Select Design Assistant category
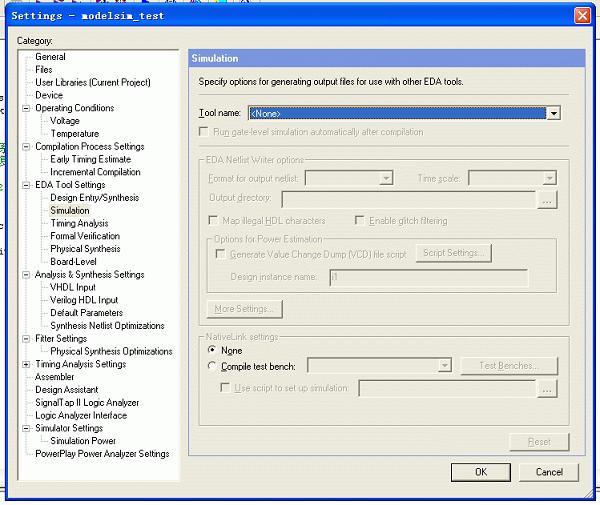The width and height of the screenshot is (600, 505). (67, 390)
